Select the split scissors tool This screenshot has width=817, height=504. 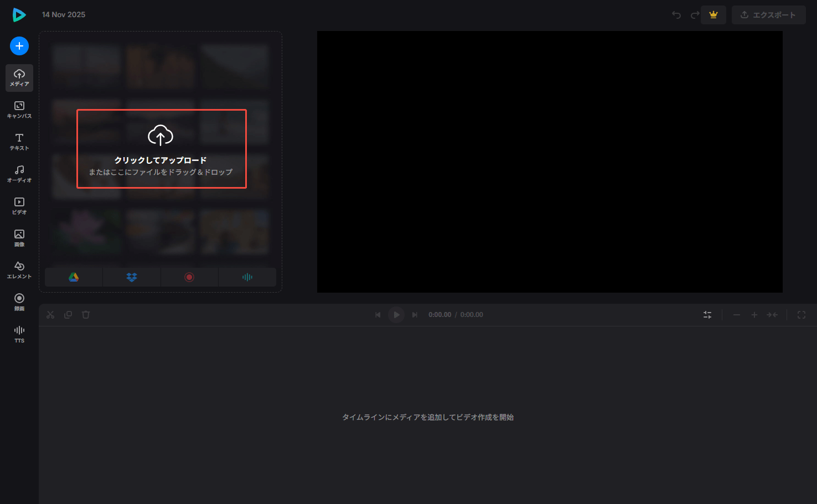point(50,314)
